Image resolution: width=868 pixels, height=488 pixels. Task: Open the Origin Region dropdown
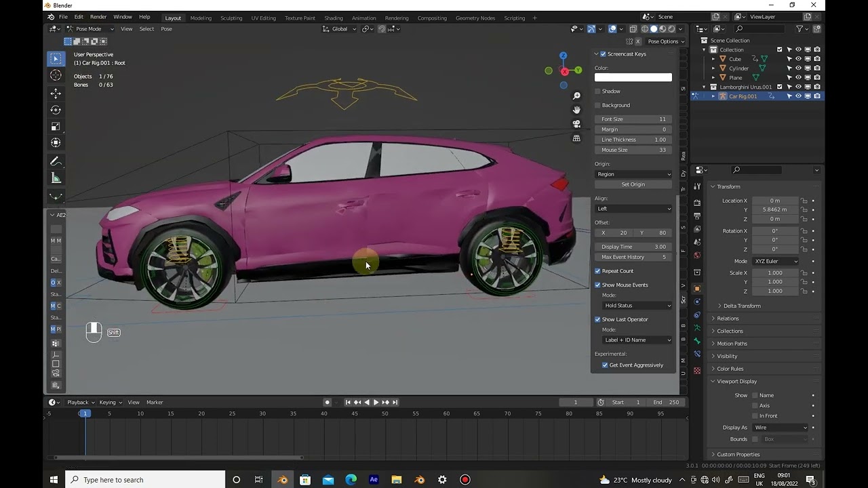633,174
